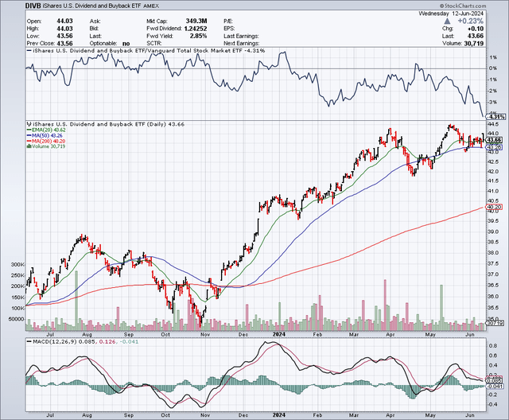This screenshot has height=420, width=509.
Task: Select the Prev Close value 43.56
Action: [x=64, y=44]
